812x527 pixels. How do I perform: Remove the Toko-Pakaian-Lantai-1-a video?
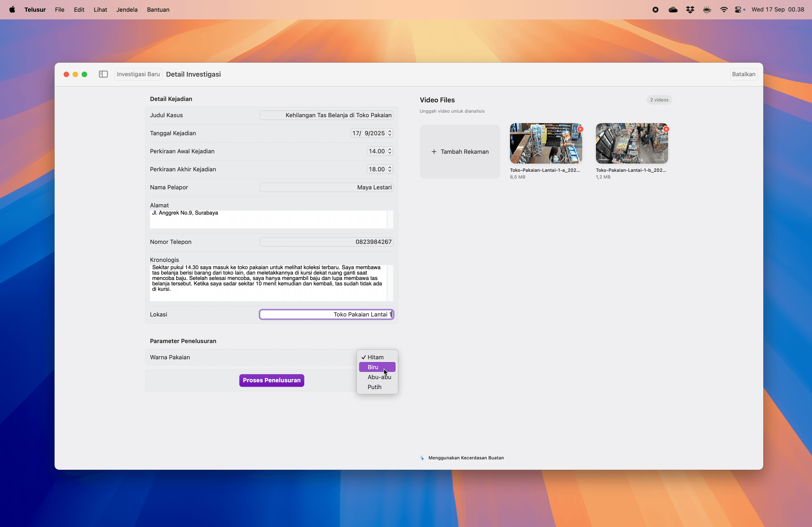coord(580,129)
